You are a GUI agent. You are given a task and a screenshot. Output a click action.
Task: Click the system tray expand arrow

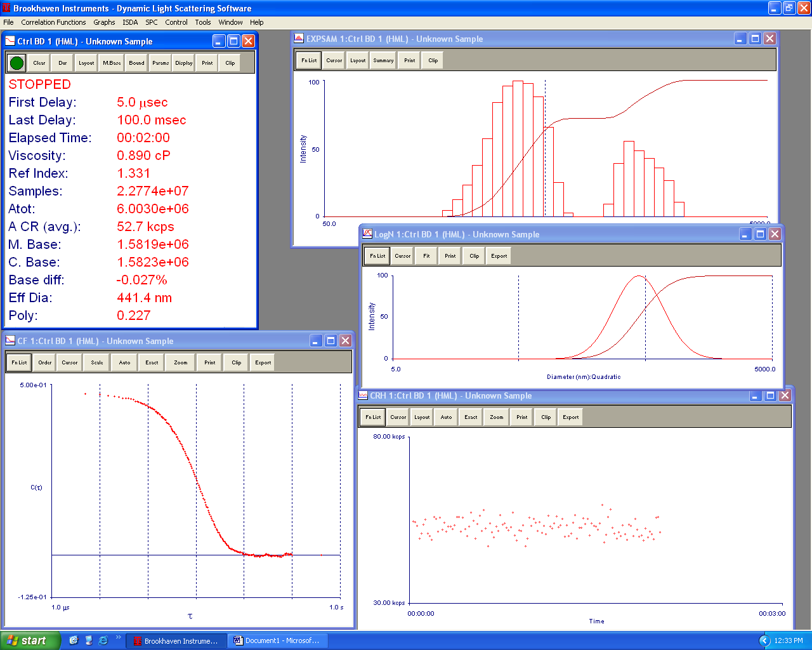764,640
